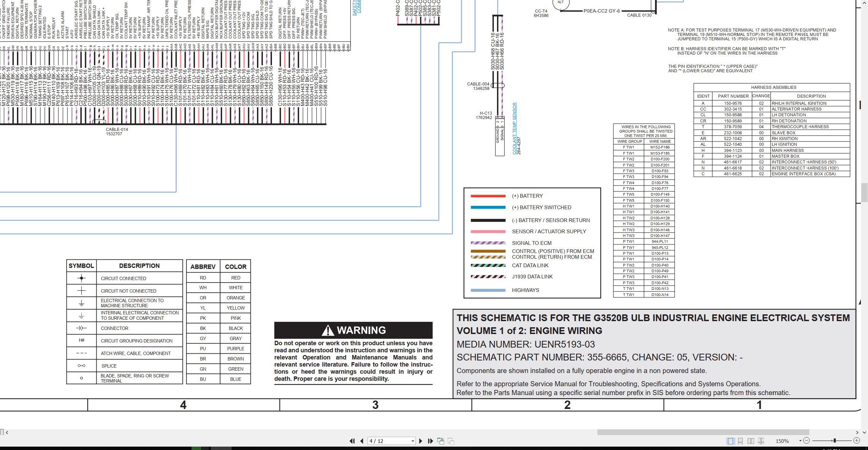Switch to facing pages view
The height and width of the screenshot is (450, 868).
(x=751, y=441)
